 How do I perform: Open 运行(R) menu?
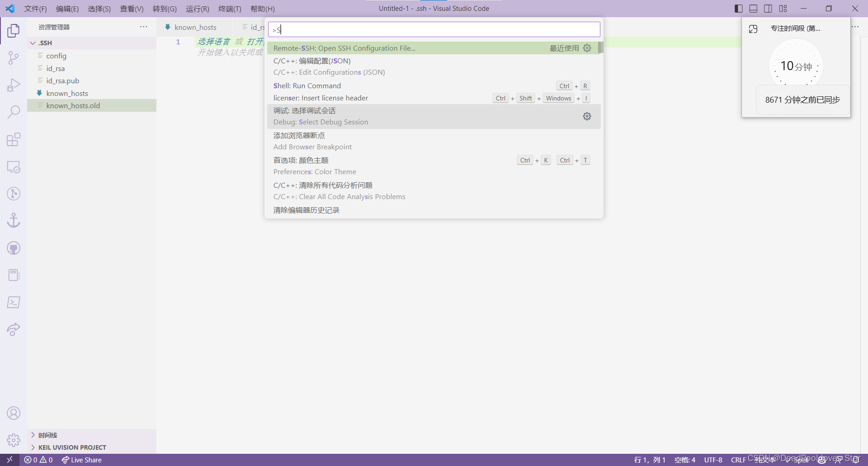198,9
